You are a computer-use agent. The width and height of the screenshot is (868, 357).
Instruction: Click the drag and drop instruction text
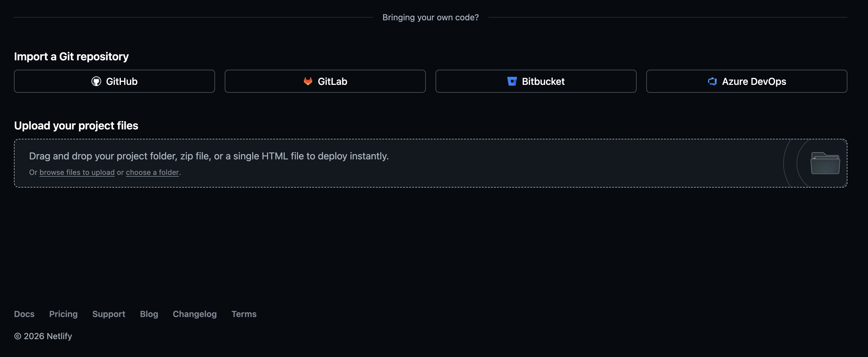(x=209, y=156)
